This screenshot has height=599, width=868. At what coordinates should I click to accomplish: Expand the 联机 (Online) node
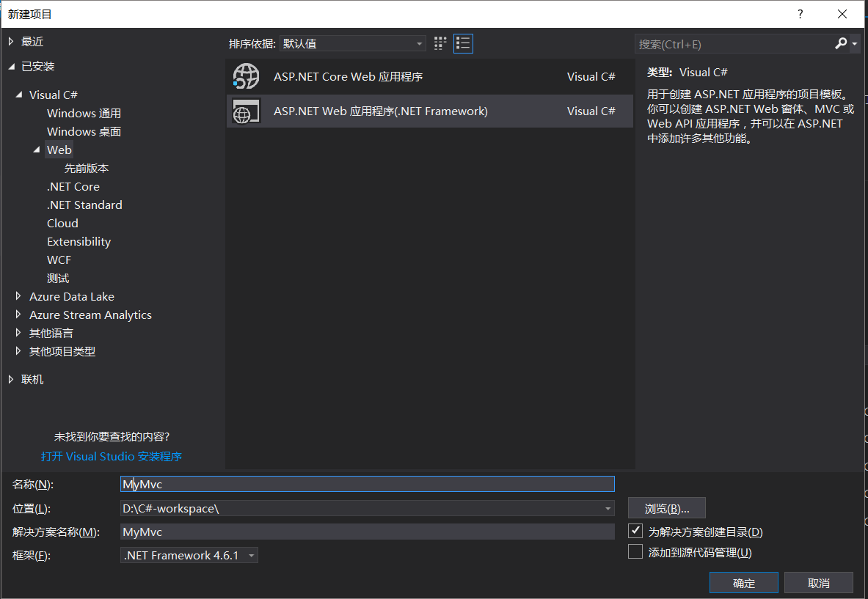coord(11,380)
